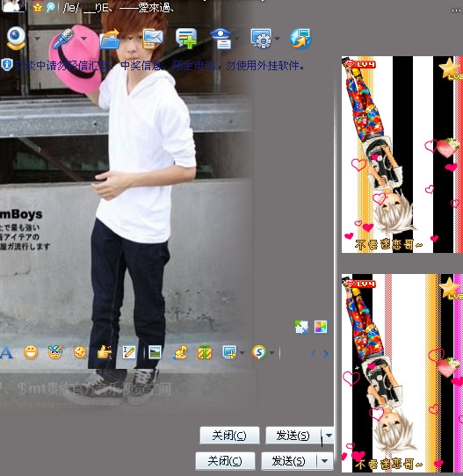Click the upper 关闭(C) close button
Image resolution: width=463 pixels, height=476 pixels.
229,436
